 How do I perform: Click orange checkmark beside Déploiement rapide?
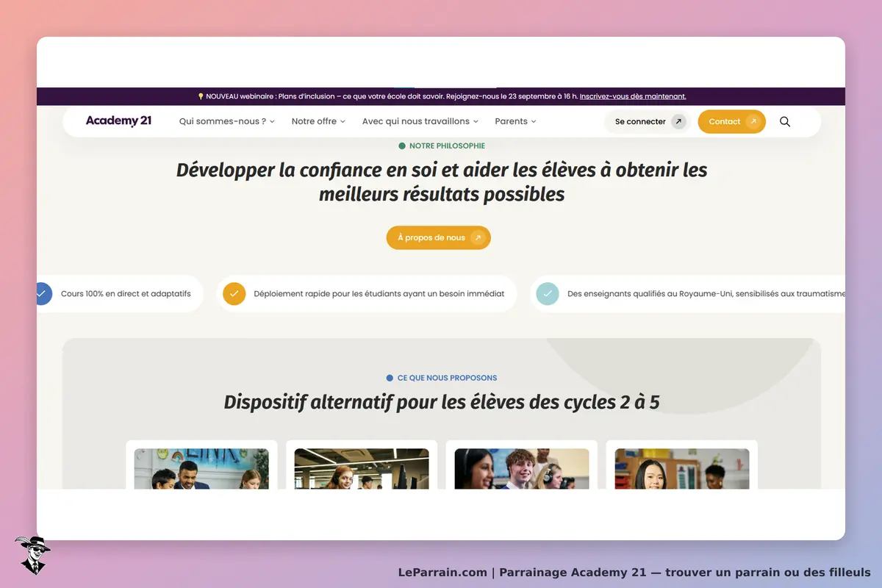(x=234, y=293)
